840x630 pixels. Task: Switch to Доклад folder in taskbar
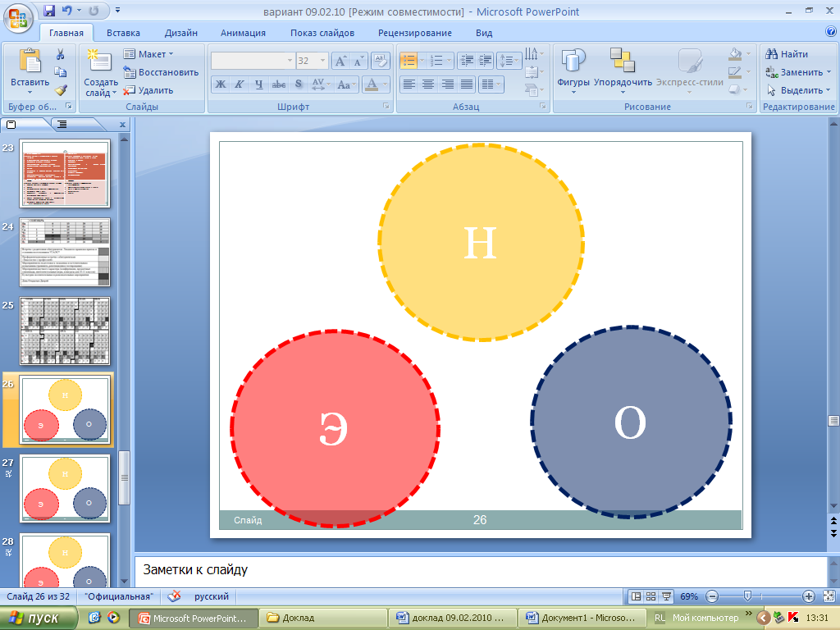[x=323, y=619]
